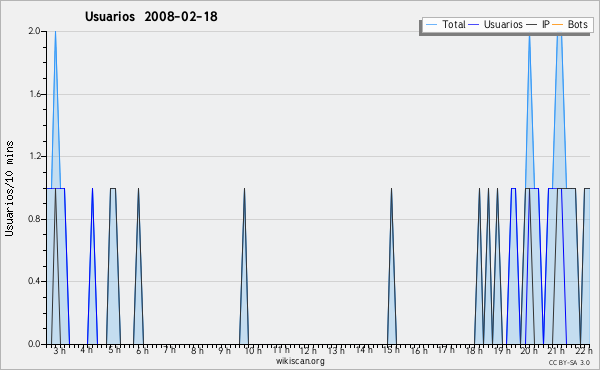Click the '15 h' x-axis label
600x370 pixels.
[391, 350]
